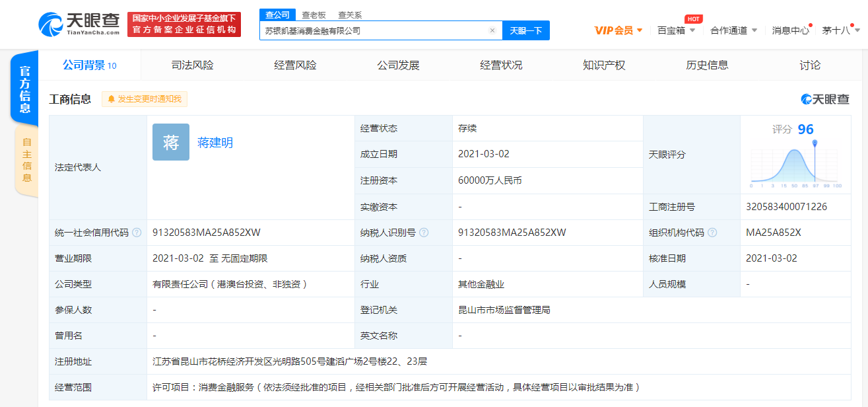Open the 茅十八 user account menu
The height and width of the screenshot is (407, 868).
pos(840,30)
